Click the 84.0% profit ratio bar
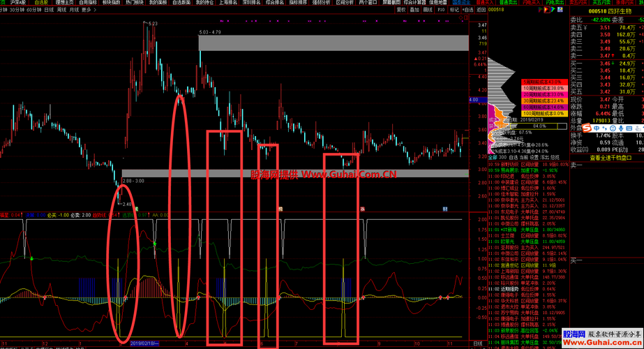This screenshot has width=644, height=349. pyautogui.click(x=539, y=126)
